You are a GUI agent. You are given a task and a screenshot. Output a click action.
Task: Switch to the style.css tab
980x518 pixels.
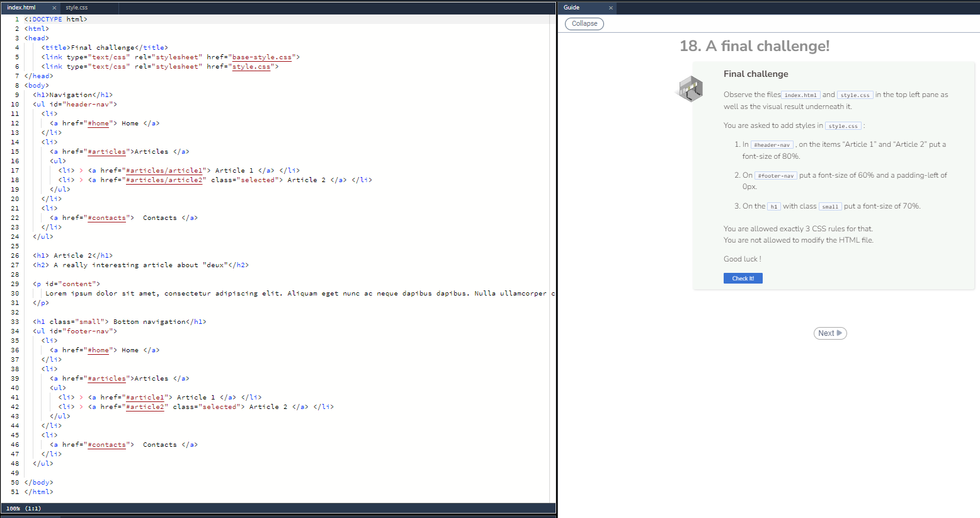(77, 8)
